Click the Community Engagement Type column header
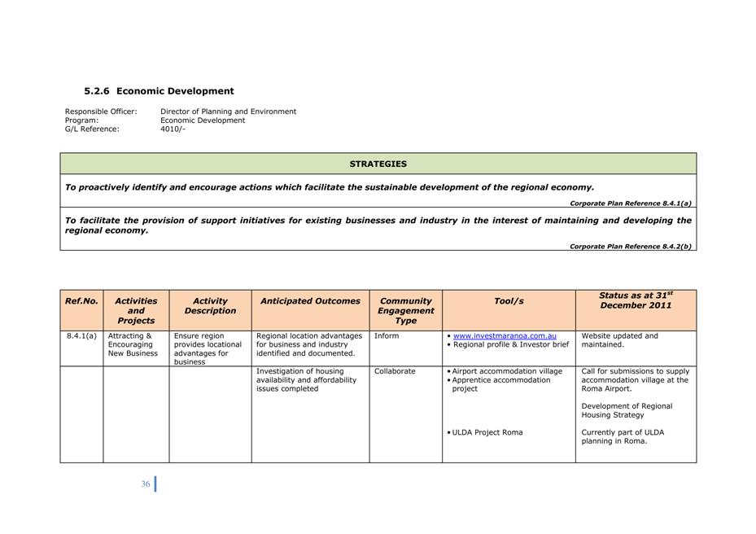Image resolution: width=756 pixels, height=534 pixels. 405,310
